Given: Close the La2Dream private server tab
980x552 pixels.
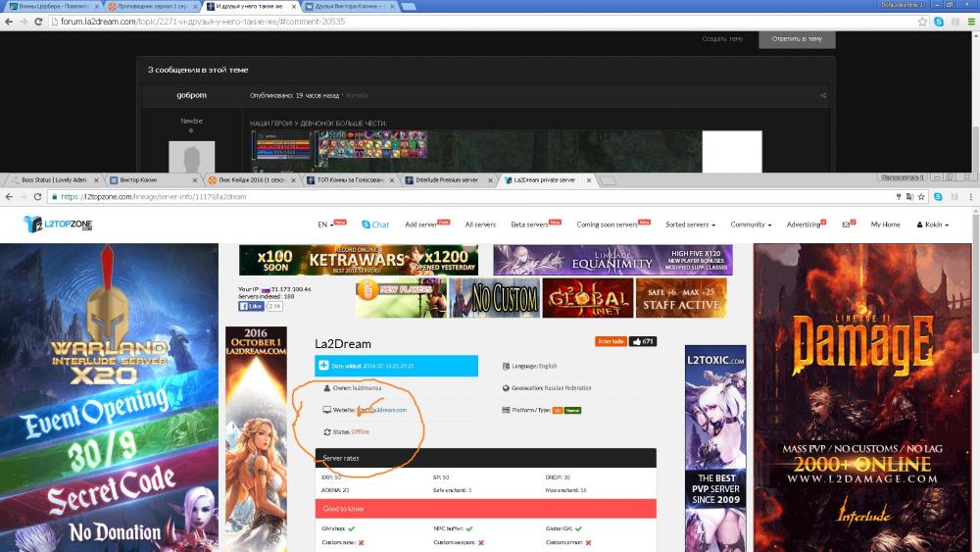Looking at the screenshot, I should click(x=589, y=180).
